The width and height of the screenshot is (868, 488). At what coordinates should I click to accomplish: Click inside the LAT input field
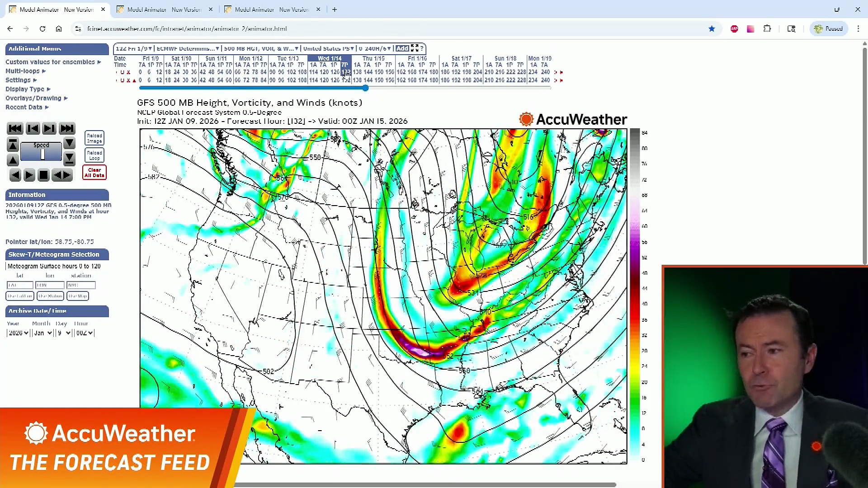(x=19, y=285)
